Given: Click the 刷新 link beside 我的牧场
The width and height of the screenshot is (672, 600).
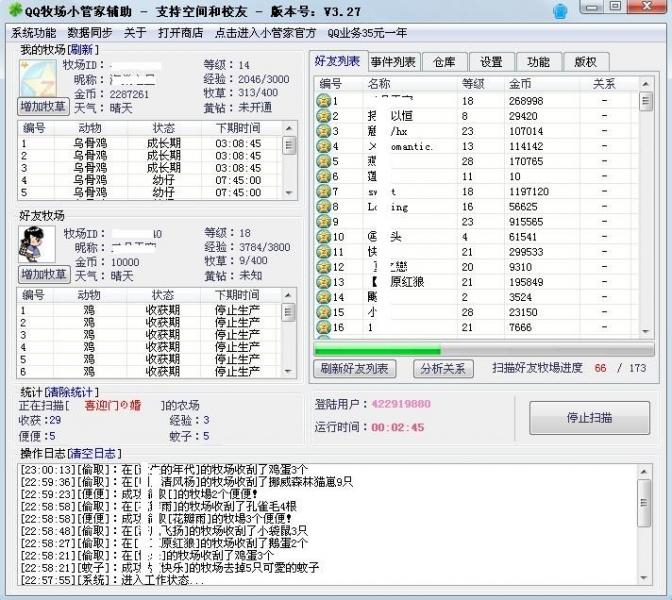Looking at the screenshot, I should [x=81, y=50].
